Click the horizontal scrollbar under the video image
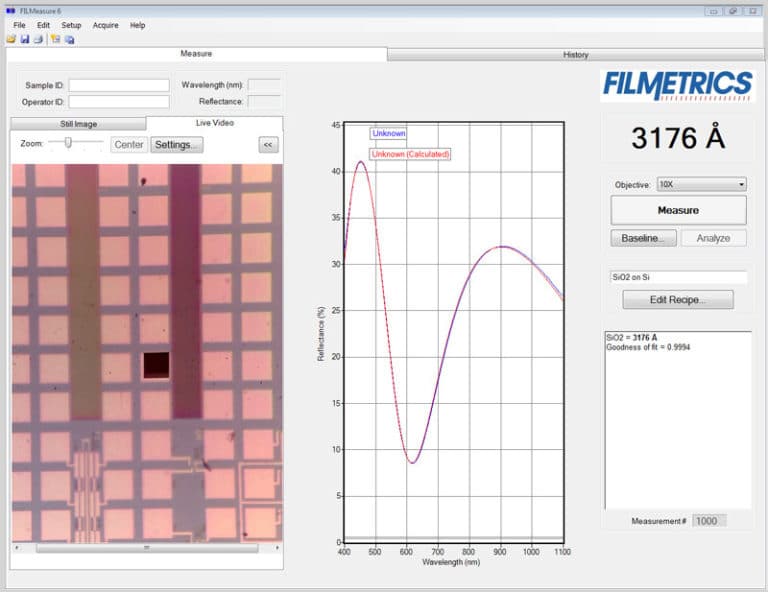This screenshot has height=592, width=768. 146,548
